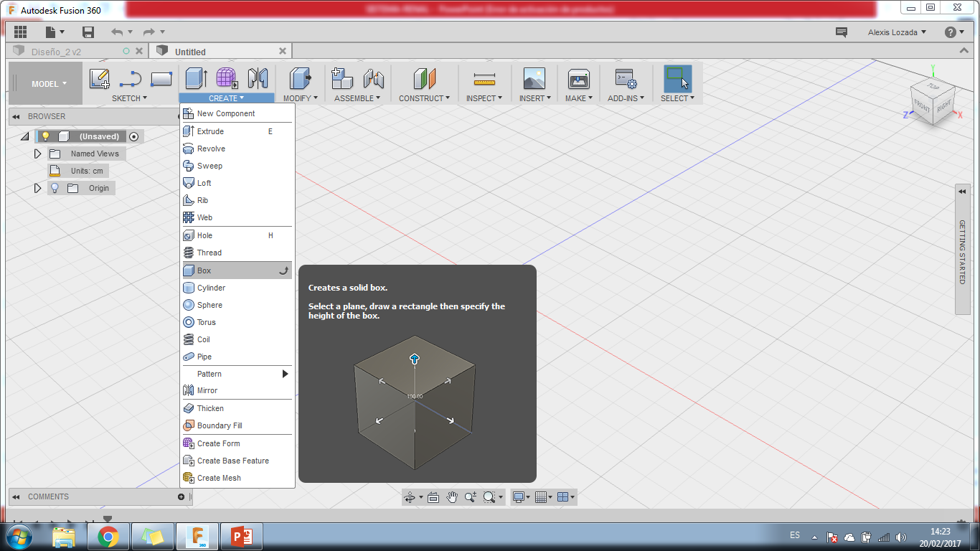Open the MODIFY dropdown menu
Screen dimensions: 980x551
tap(300, 98)
